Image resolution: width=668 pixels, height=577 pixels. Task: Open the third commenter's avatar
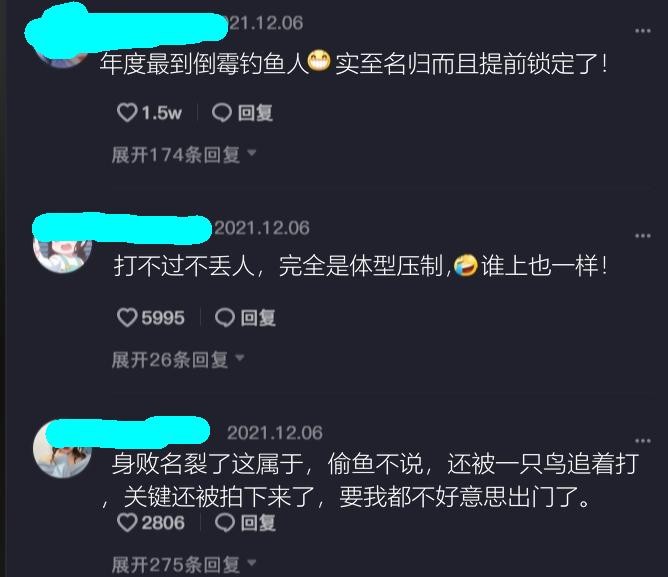click(x=62, y=450)
